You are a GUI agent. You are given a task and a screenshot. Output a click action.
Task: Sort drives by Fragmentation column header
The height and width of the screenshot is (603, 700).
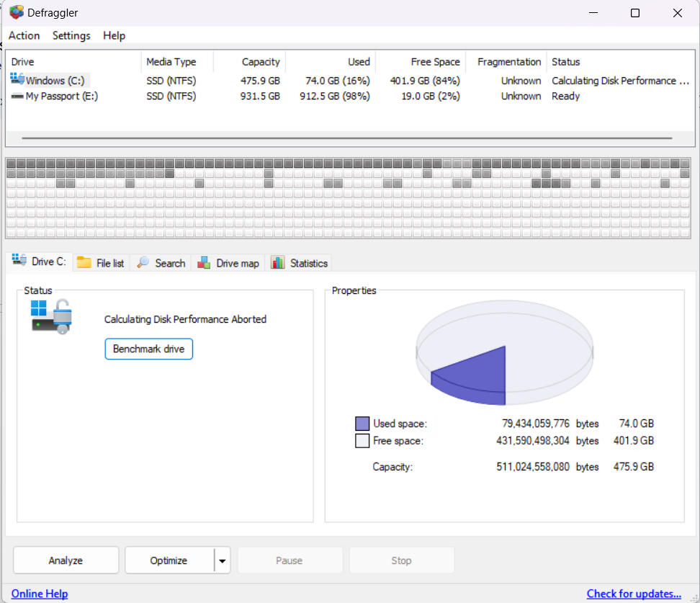point(508,62)
